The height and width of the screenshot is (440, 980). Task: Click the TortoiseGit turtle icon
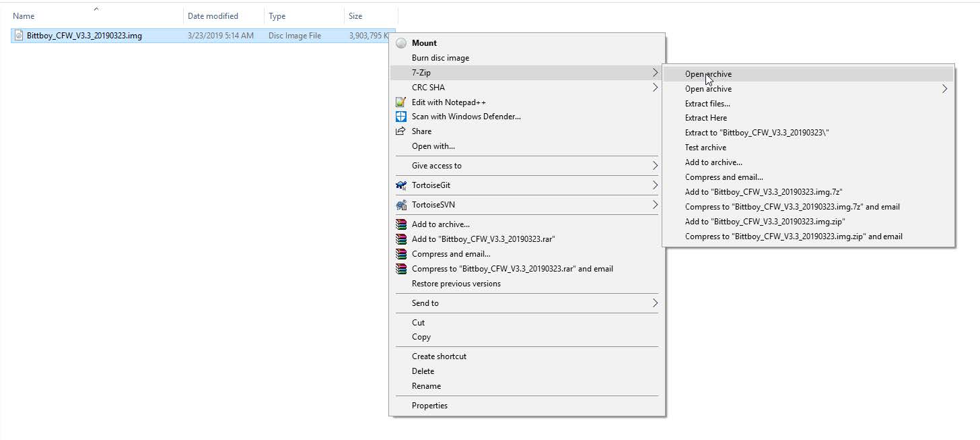point(401,185)
